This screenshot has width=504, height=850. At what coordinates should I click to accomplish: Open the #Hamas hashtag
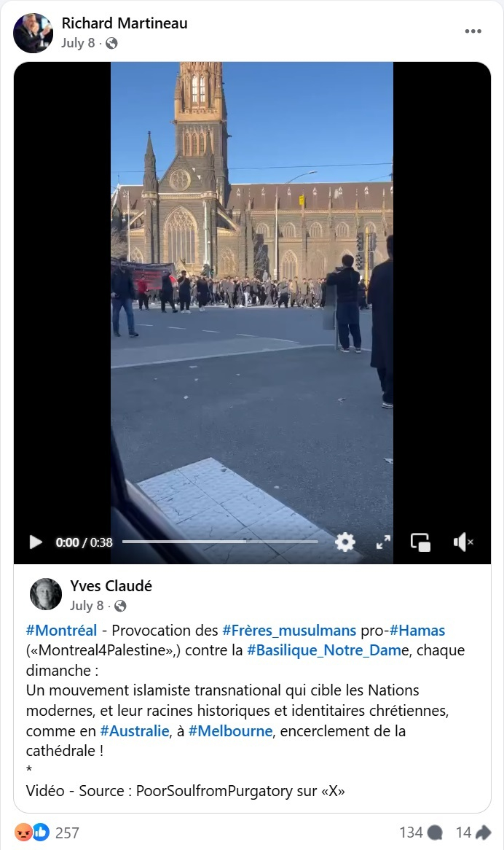coord(417,631)
